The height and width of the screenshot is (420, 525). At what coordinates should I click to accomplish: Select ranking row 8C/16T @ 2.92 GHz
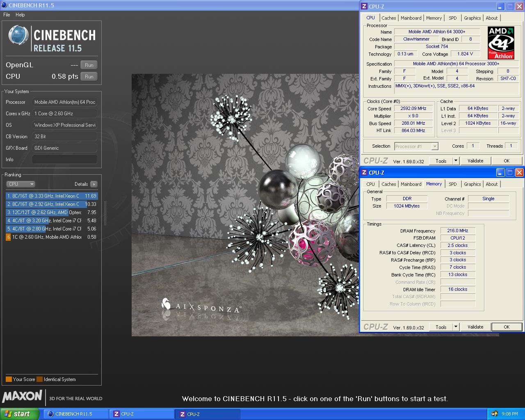[x=52, y=204]
